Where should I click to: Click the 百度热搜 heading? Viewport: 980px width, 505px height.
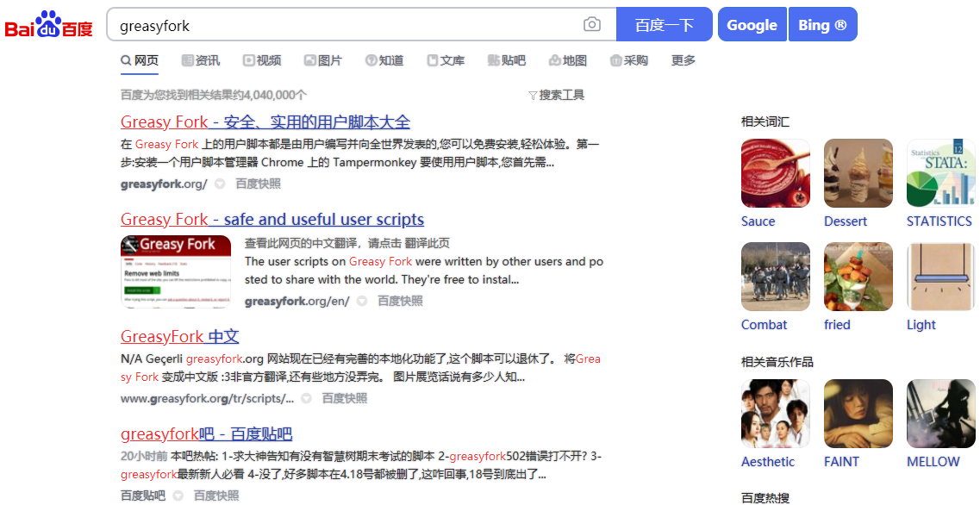tap(765, 498)
